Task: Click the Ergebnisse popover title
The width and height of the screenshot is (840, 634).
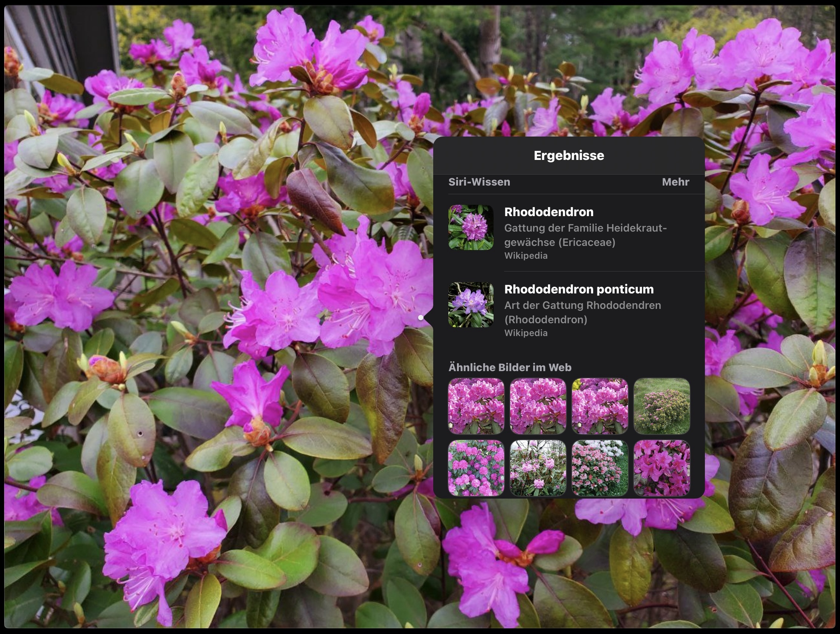Action: 569,155
